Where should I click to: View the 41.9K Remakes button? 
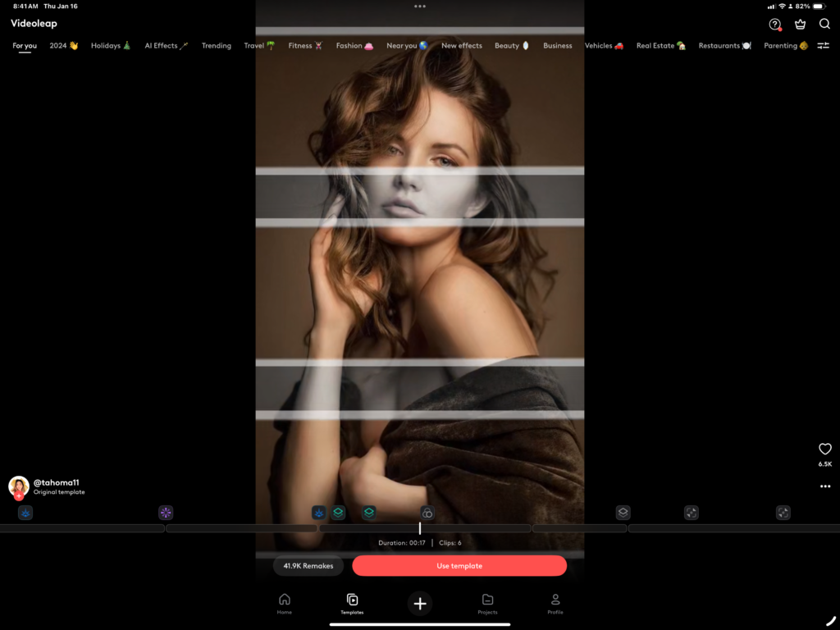[308, 566]
